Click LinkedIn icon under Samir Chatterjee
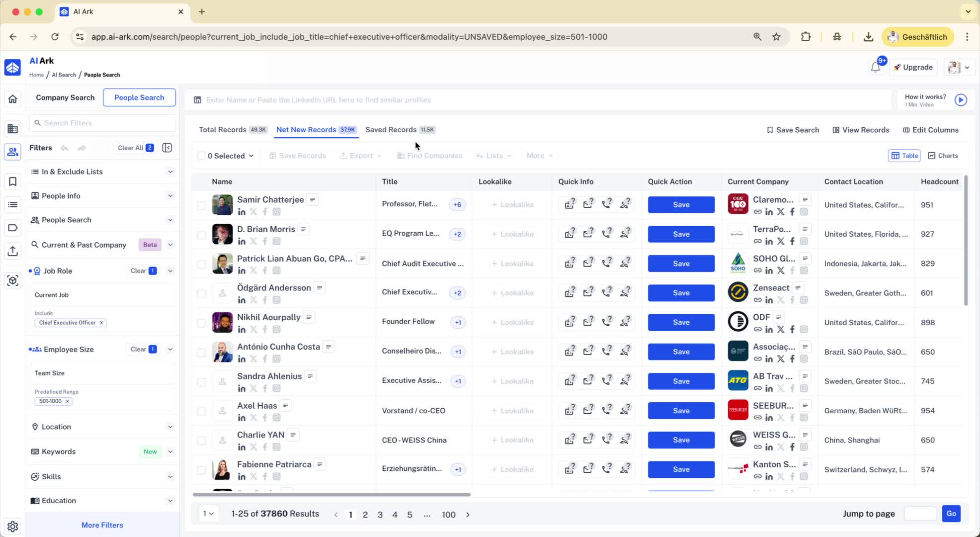The height and width of the screenshot is (537, 980). click(242, 212)
